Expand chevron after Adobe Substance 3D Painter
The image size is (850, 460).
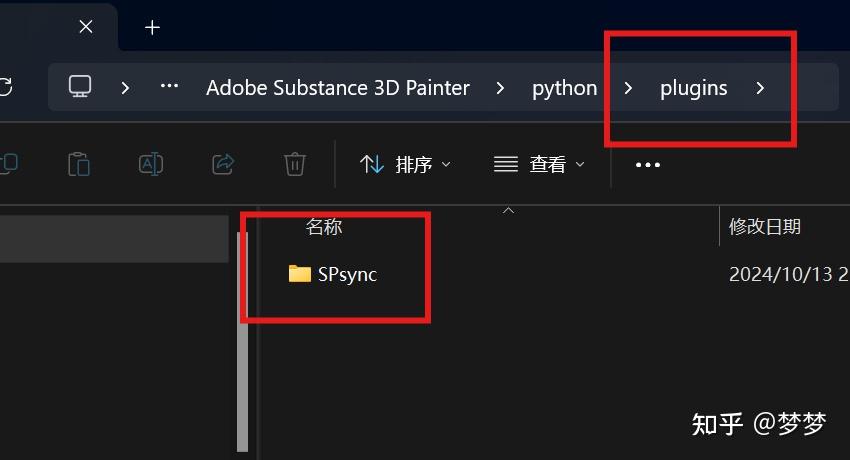[500, 88]
